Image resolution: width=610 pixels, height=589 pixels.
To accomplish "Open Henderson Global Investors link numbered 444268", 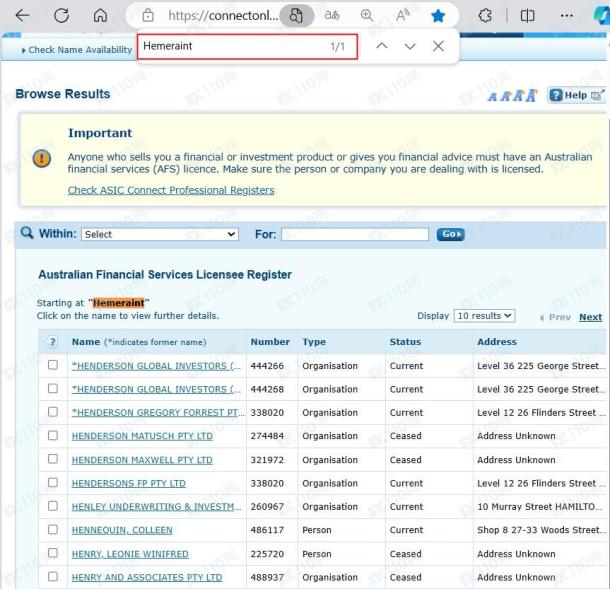I will [x=156, y=389].
